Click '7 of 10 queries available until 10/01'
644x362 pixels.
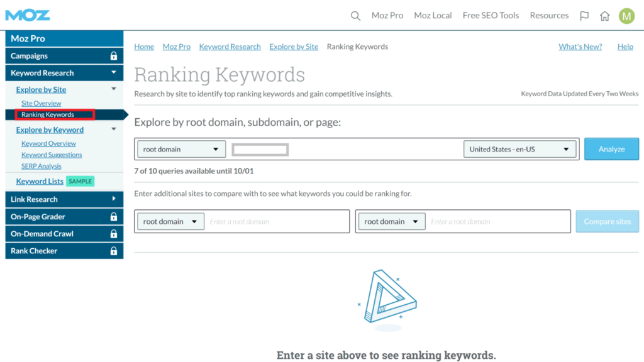pyautogui.click(x=194, y=171)
